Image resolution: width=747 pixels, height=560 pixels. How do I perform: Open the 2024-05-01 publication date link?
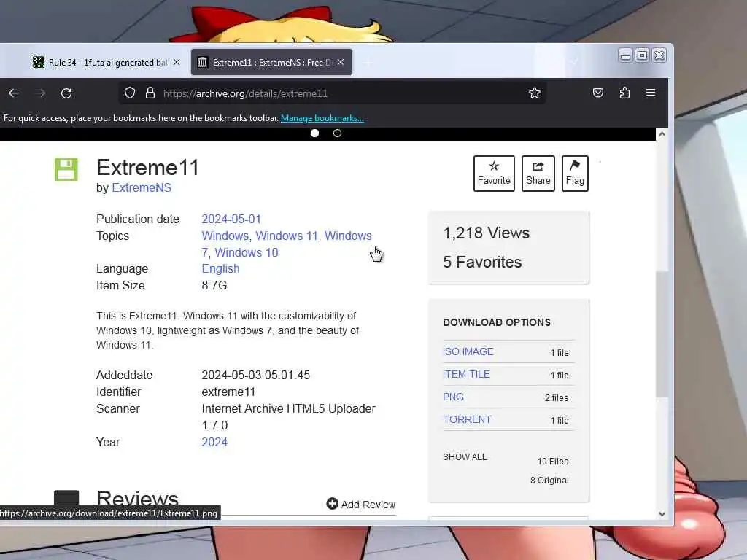tap(231, 219)
